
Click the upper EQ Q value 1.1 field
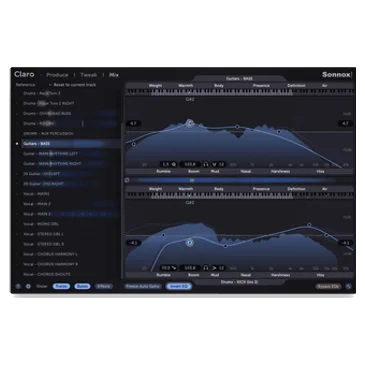[x=169, y=164]
